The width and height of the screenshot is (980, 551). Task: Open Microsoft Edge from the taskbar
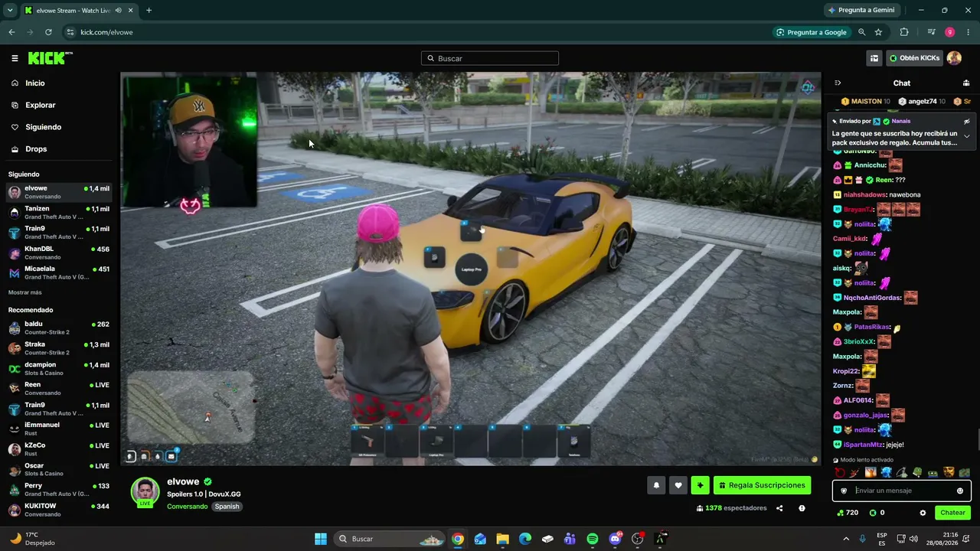(x=524, y=539)
